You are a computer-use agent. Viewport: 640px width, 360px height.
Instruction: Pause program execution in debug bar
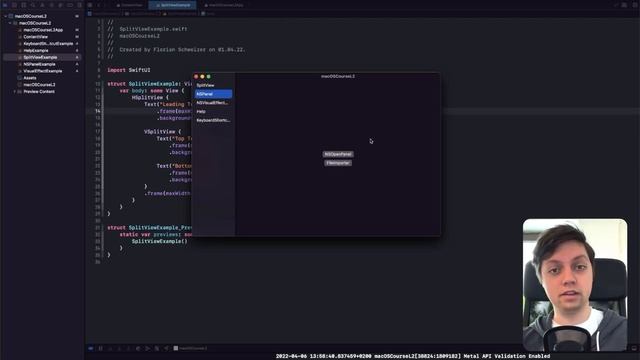100,348
